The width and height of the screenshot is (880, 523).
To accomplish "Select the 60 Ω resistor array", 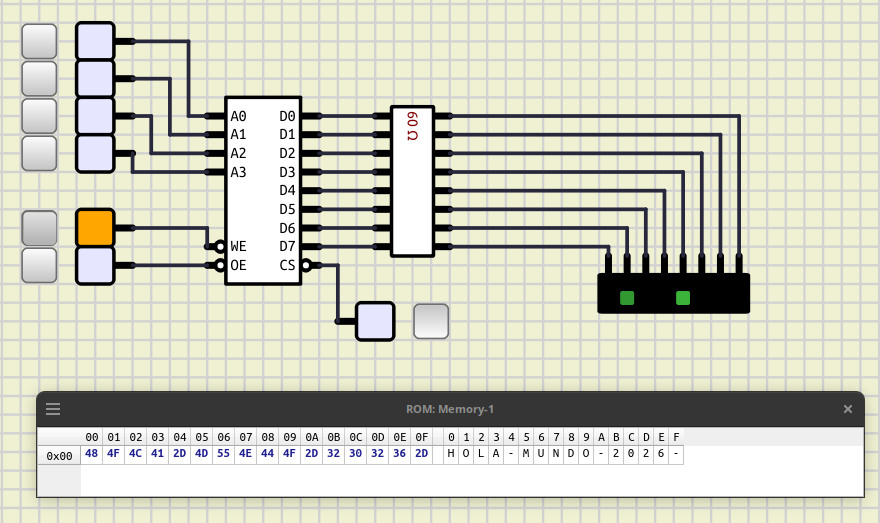I will coord(412,181).
